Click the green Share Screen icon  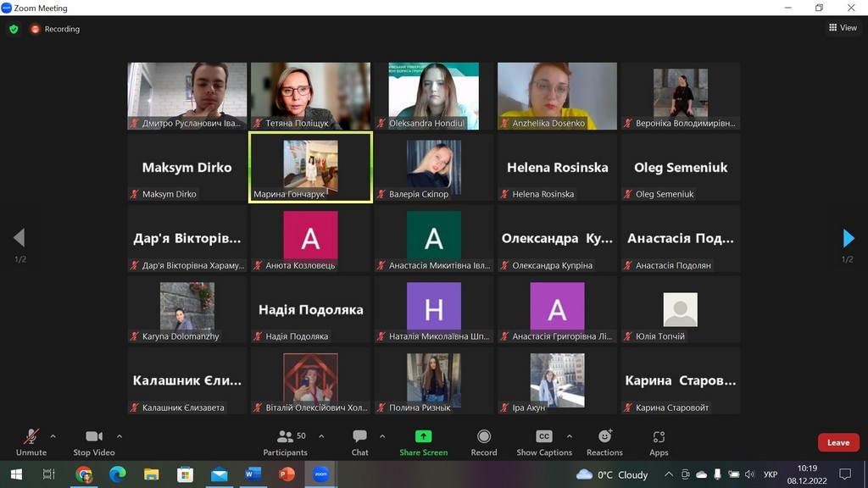click(423, 437)
